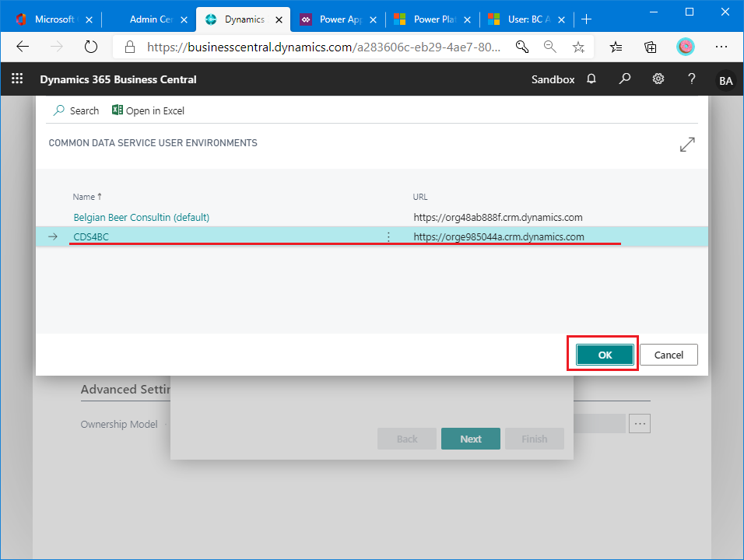Select the CDS4BC environment link

[x=91, y=236]
